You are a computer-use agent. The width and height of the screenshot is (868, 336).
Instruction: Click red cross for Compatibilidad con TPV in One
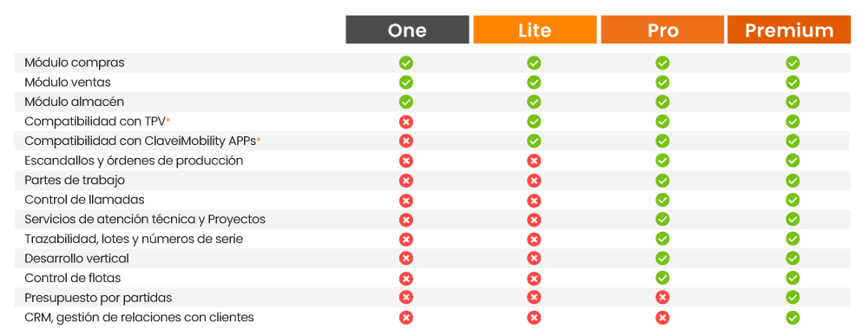pos(405,122)
